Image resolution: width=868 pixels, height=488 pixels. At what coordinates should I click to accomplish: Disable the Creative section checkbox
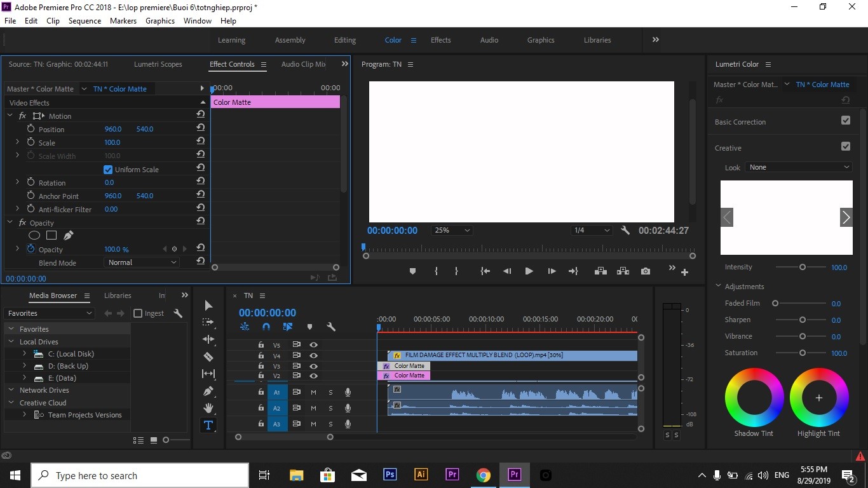pyautogui.click(x=846, y=146)
